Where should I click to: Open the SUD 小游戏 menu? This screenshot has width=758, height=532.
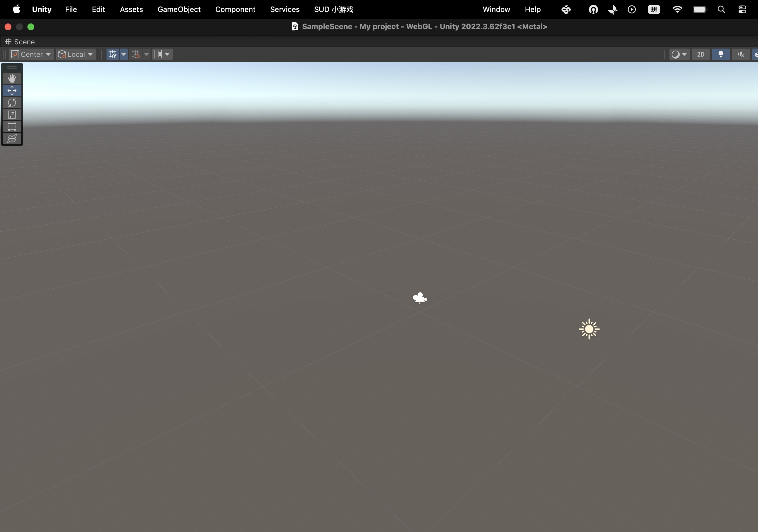click(x=333, y=9)
